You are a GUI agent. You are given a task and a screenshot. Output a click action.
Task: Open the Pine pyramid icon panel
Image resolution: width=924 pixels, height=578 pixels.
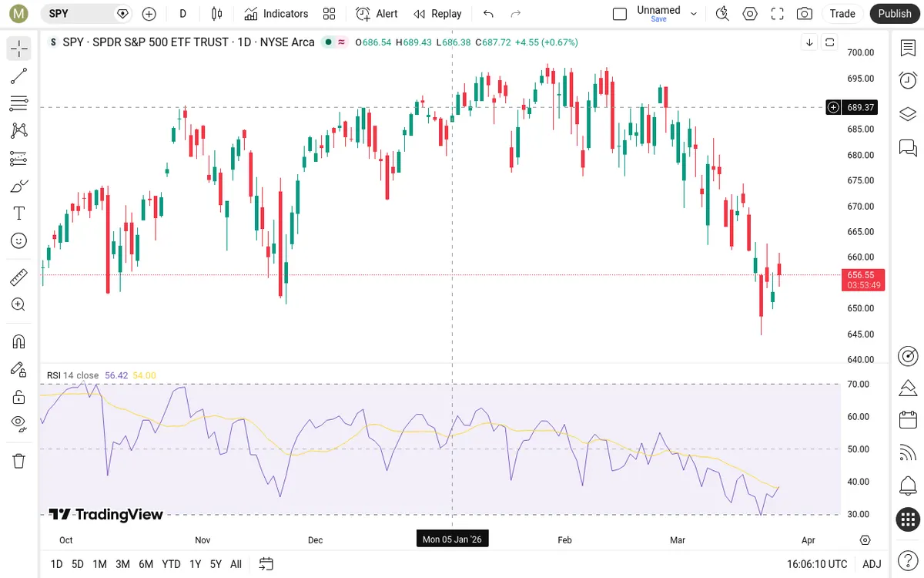[908, 388]
